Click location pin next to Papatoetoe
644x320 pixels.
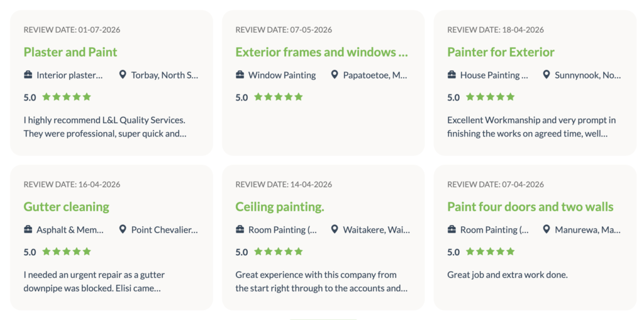335,75
